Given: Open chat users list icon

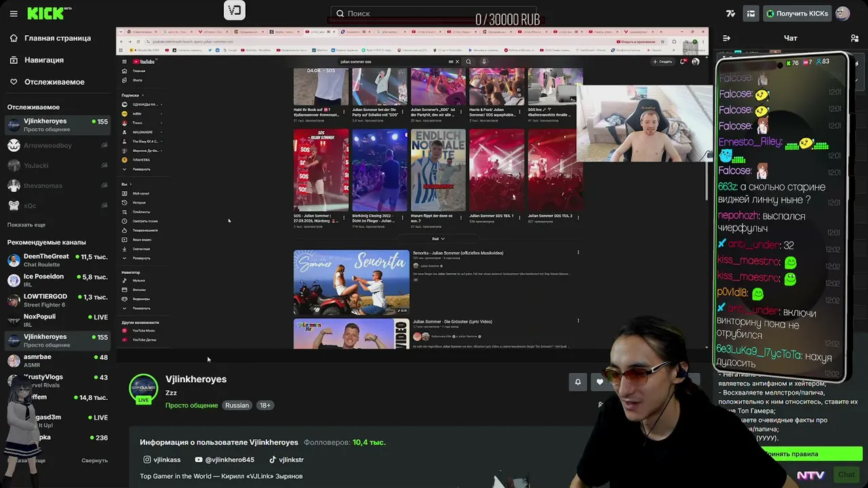Looking at the screenshot, I should click(x=854, y=38).
